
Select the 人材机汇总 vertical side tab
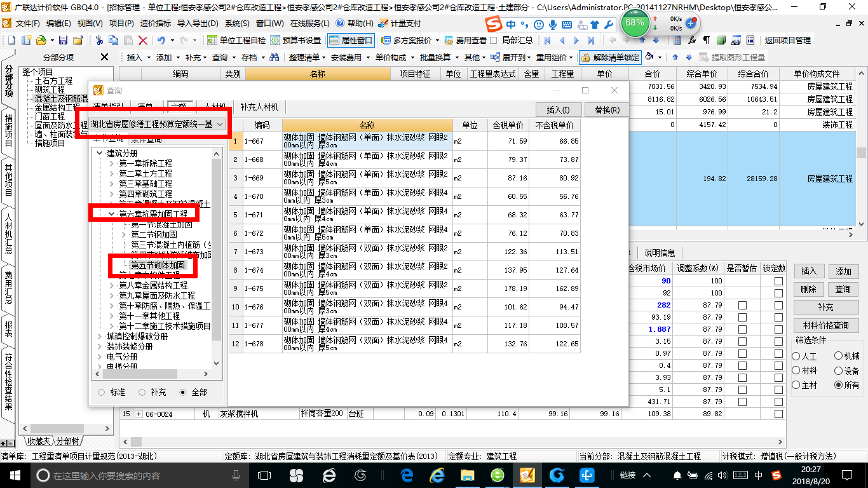[x=8, y=233]
